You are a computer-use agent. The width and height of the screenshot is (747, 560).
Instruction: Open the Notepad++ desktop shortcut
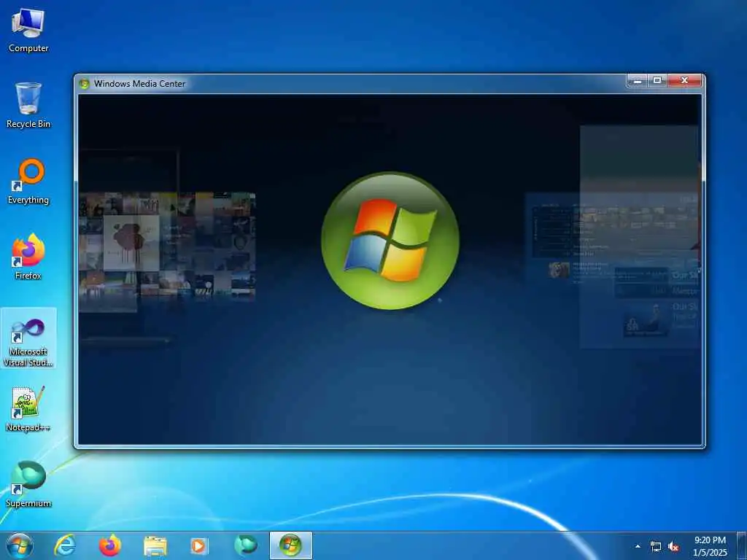click(x=28, y=409)
